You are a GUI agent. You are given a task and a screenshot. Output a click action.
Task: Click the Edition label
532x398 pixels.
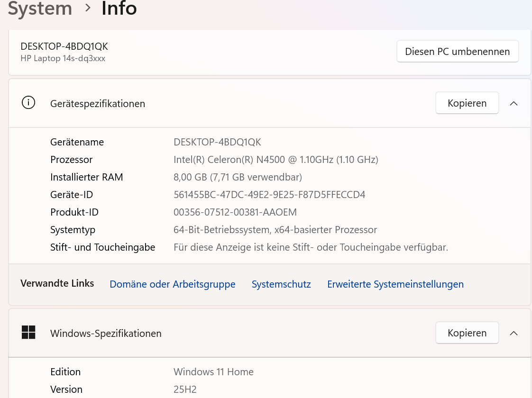pyautogui.click(x=65, y=372)
